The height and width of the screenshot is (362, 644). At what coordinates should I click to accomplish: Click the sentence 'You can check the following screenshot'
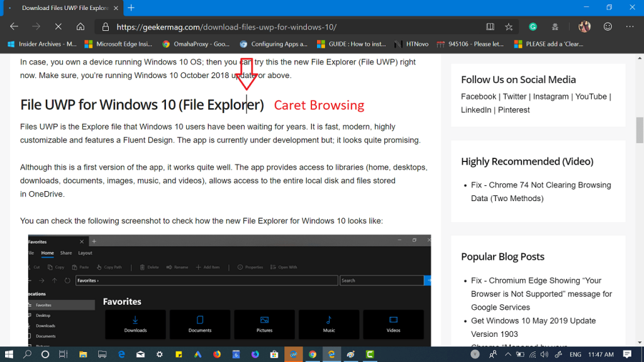pos(201,221)
